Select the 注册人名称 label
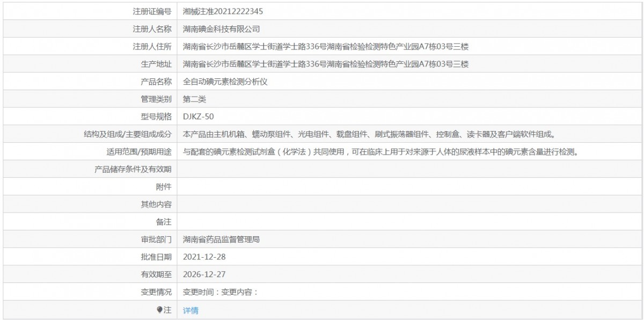 152,28
